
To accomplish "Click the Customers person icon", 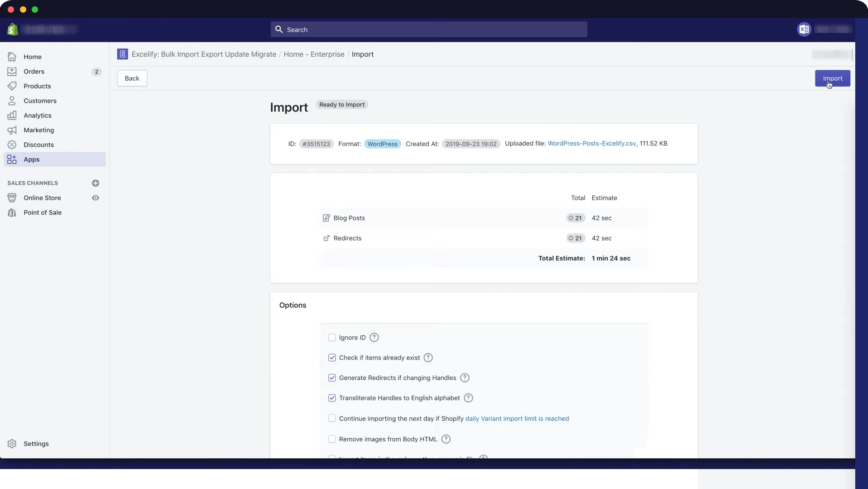I will (x=12, y=101).
